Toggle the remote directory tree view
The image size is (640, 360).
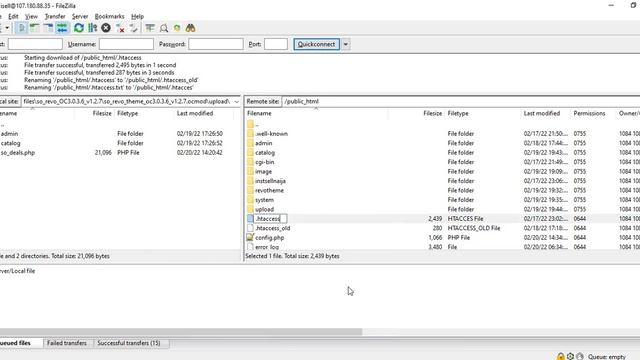[x=48, y=28]
